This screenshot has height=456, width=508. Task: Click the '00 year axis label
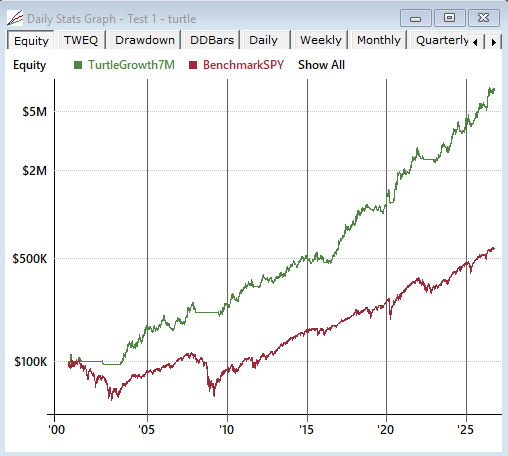tap(57, 430)
